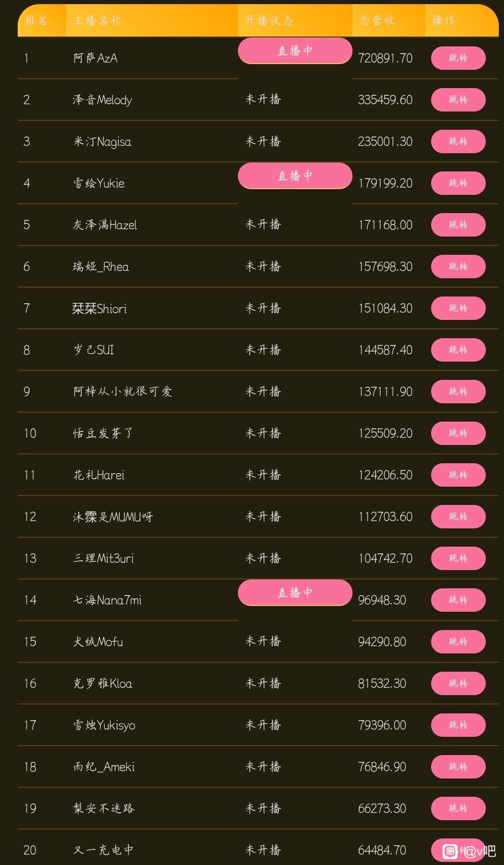Click the 跳转 button for 阿萨AzA

[x=458, y=58]
